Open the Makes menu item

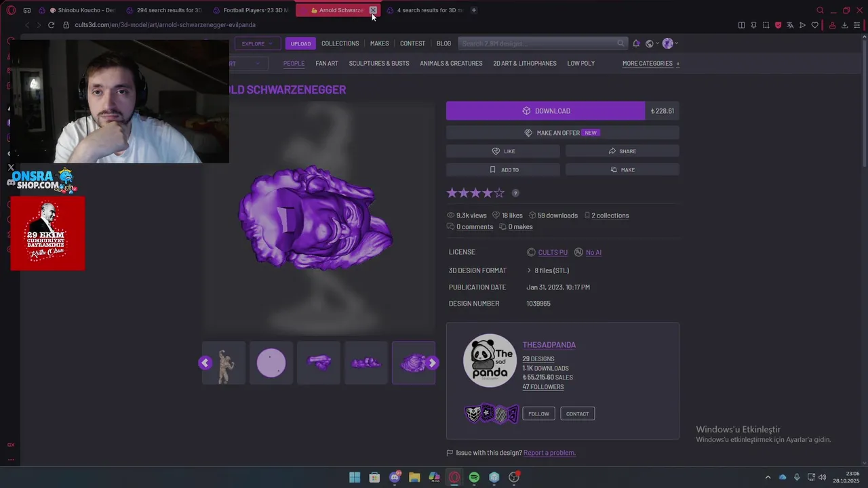pyautogui.click(x=379, y=43)
